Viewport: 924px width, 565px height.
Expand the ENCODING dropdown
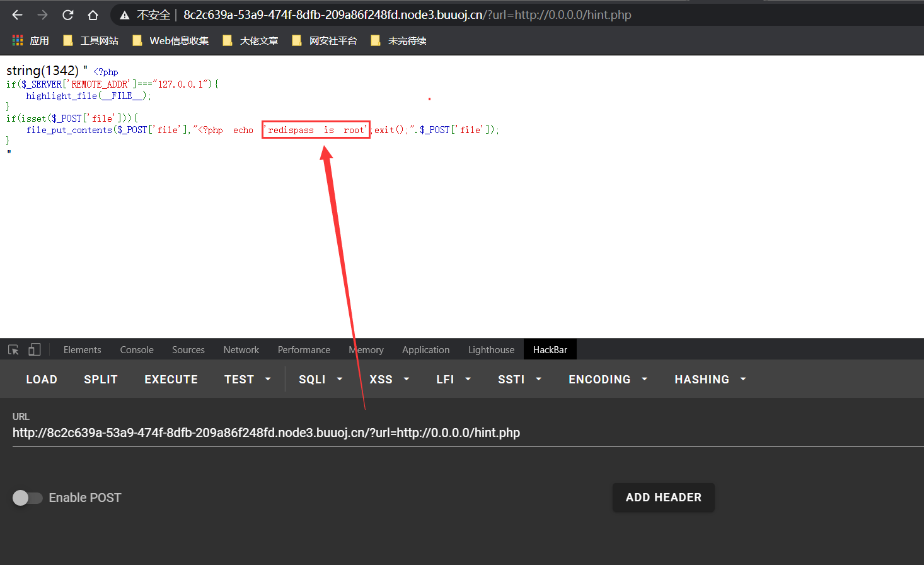coord(608,379)
